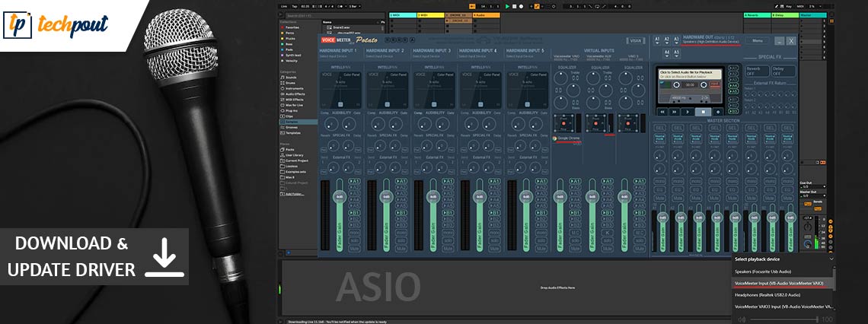Toggle A1 bus on Hardware Input 2 strip
Viewport: 868px width, 324px height.
(x=400, y=181)
